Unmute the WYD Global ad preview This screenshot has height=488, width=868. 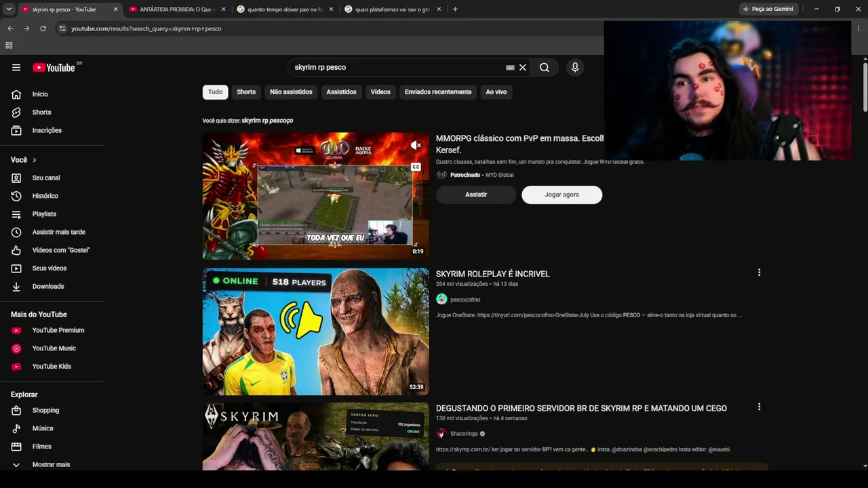pyautogui.click(x=416, y=145)
